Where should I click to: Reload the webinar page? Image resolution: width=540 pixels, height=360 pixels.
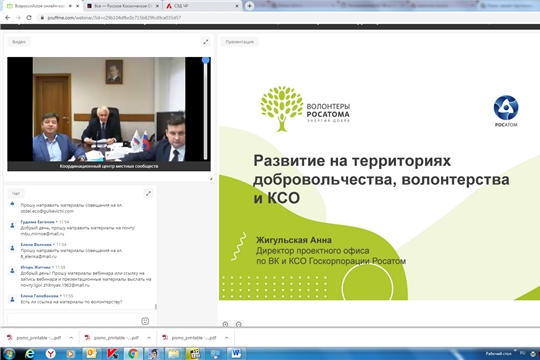pos(29,18)
